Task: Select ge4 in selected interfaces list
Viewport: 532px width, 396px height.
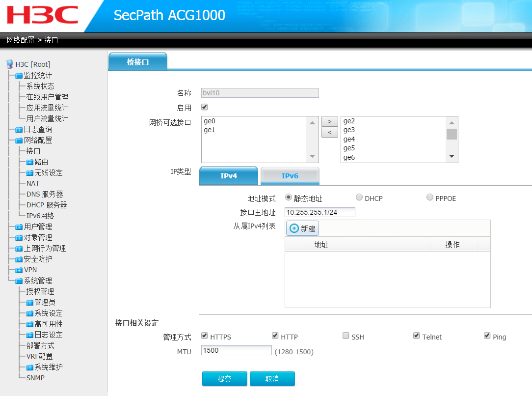Action: [x=349, y=139]
